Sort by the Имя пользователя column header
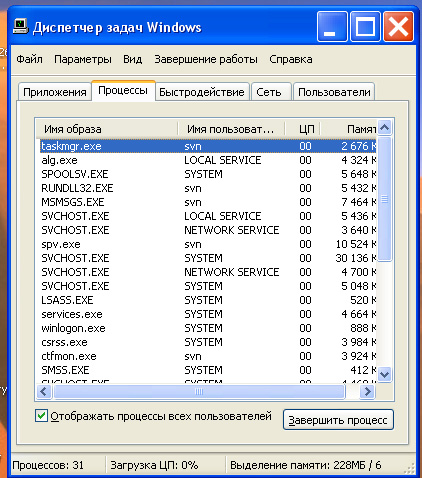This screenshot has width=422, height=478. click(x=231, y=129)
